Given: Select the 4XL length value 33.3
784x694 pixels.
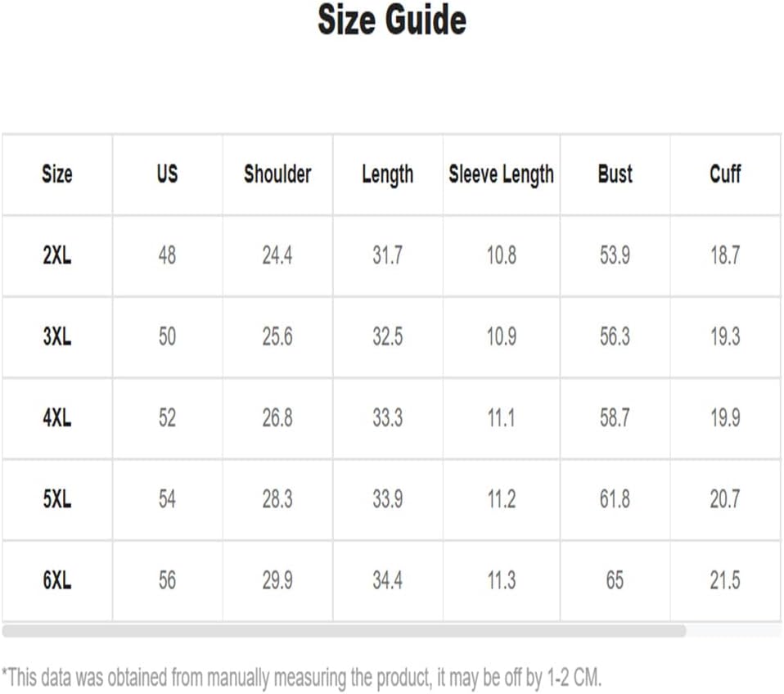Looking at the screenshot, I should click(387, 418).
